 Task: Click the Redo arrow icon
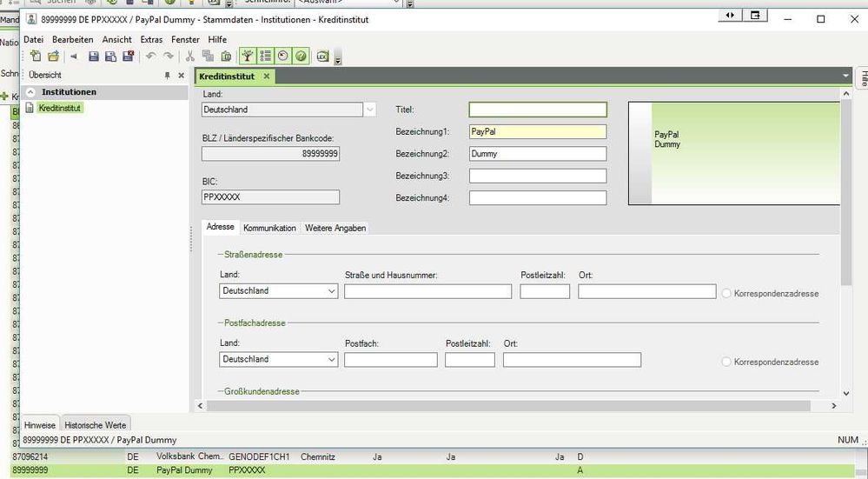tap(169, 56)
